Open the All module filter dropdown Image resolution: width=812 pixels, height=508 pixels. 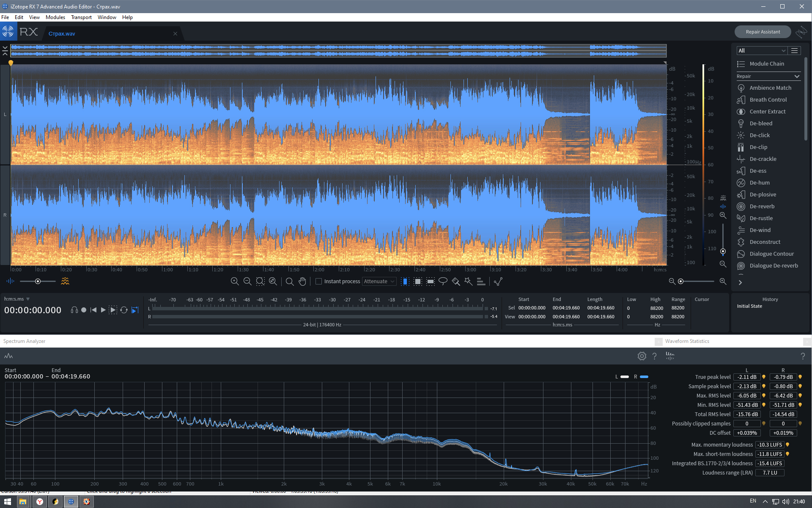[x=761, y=50]
